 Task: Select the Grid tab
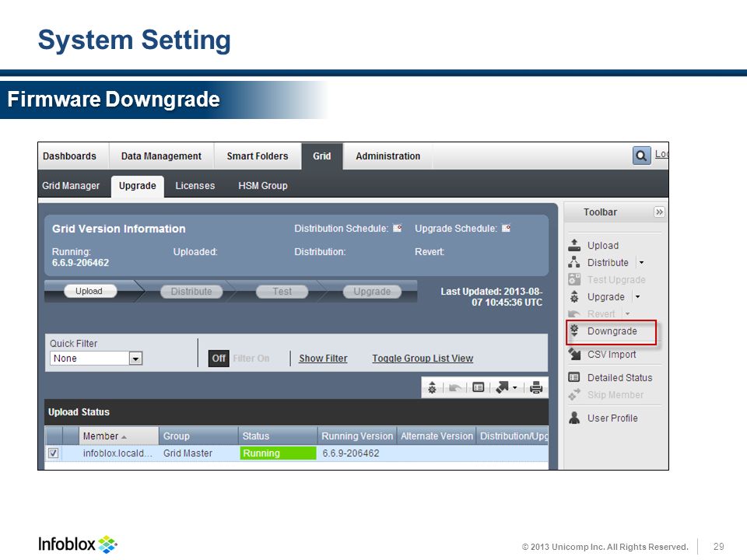[321, 156]
